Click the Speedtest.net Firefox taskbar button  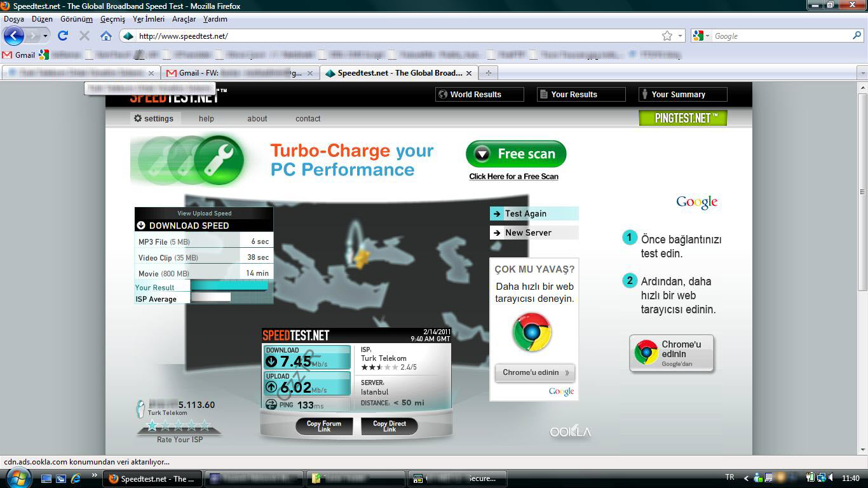pyautogui.click(x=153, y=478)
